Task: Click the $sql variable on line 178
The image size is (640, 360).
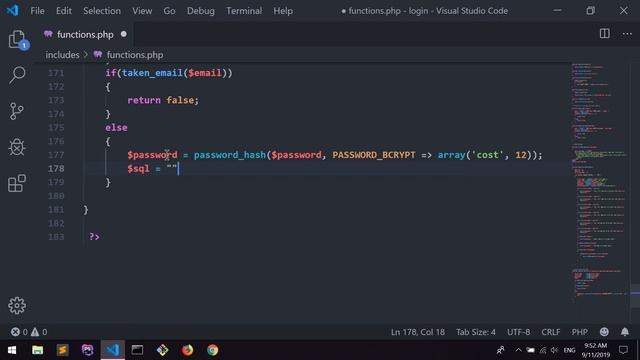Action: pyautogui.click(x=138, y=169)
